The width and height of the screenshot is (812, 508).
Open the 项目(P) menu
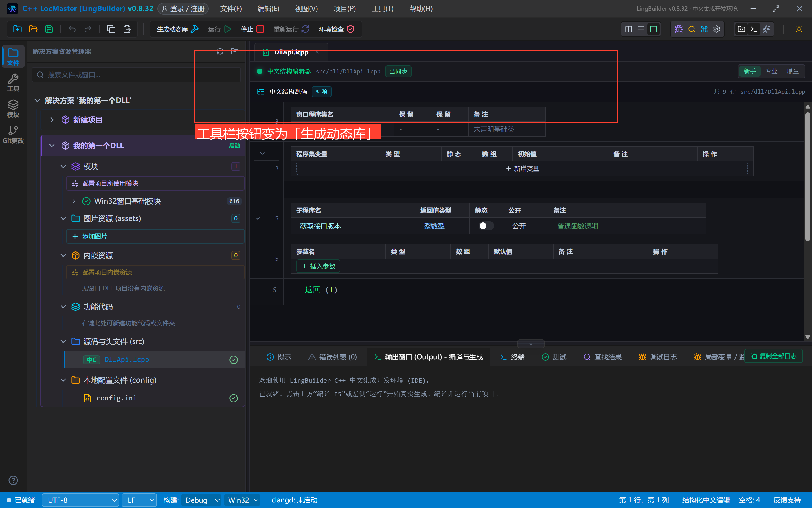click(x=344, y=9)
